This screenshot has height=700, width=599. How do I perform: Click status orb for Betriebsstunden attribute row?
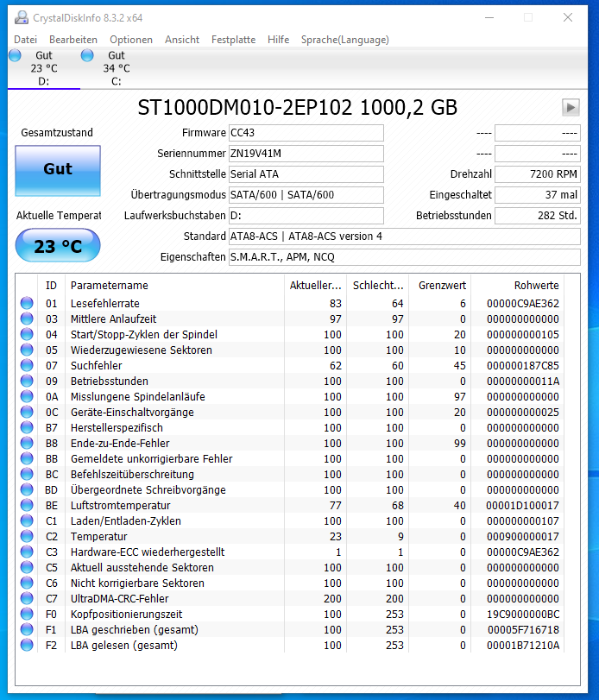[27, 381]
